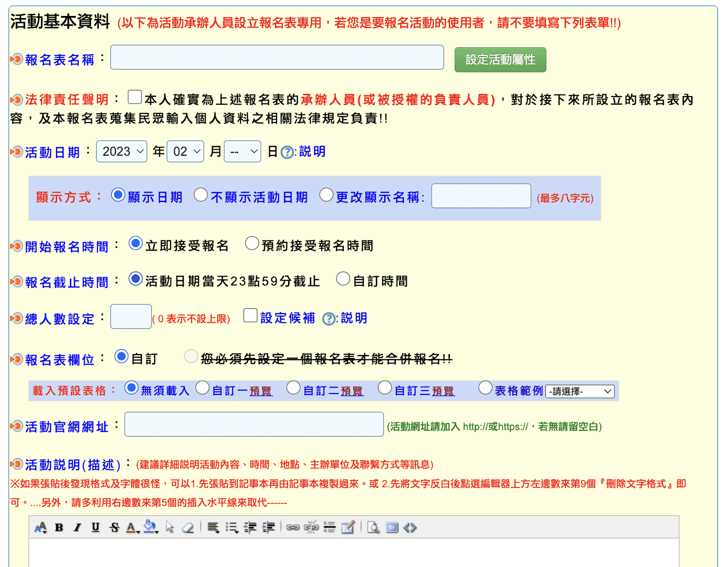
Task: Click the help icon beside 設定候補 說明
Action: (x=329, y=319)
